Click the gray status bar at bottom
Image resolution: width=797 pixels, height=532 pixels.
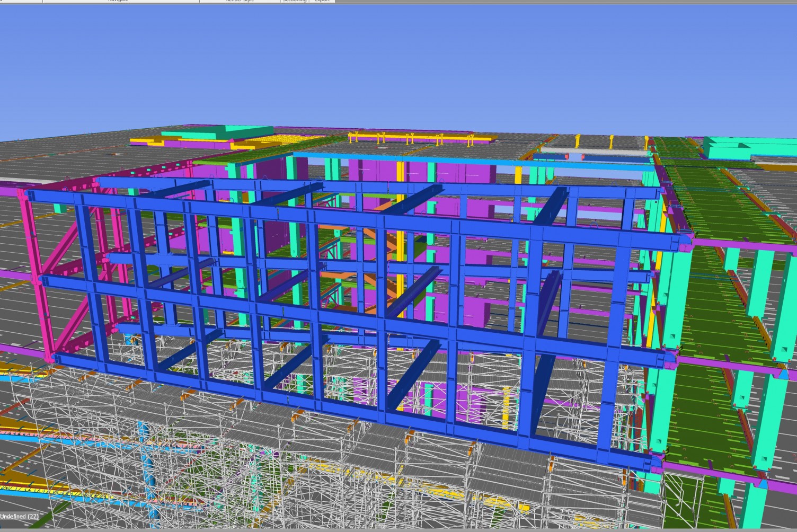pos(397,528)
